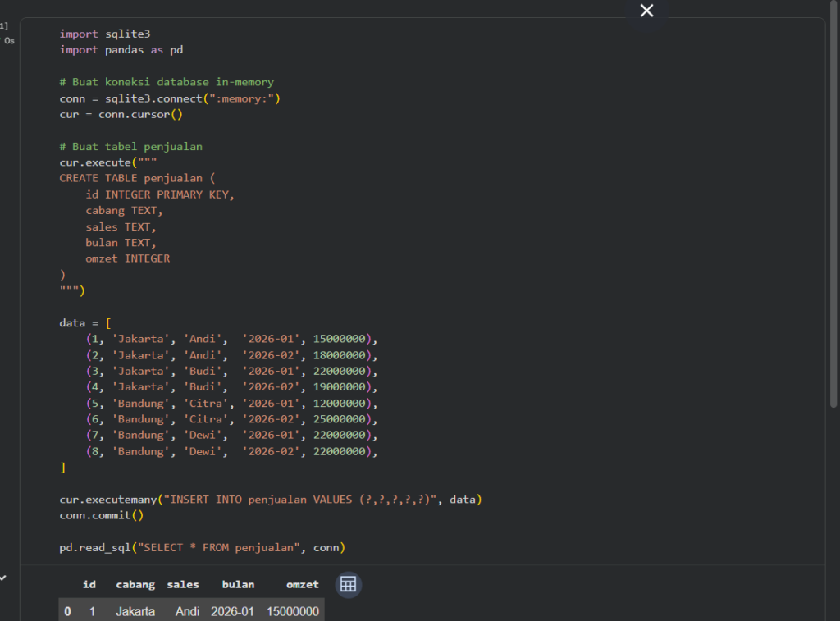Select the 'cabang' output column header

(135, 585)
